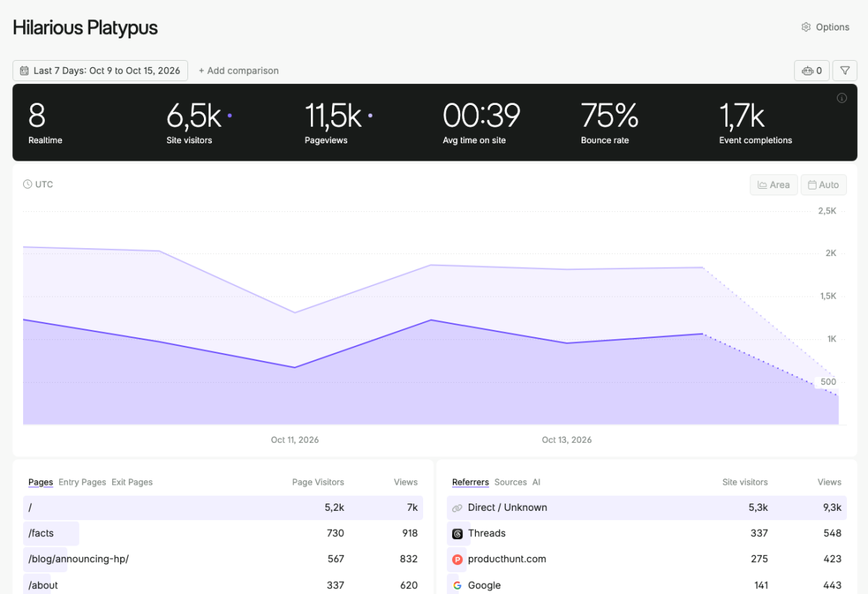Open the AI referrers tab
Viewport: 868px width, 594px height.
tap(537, 482)
